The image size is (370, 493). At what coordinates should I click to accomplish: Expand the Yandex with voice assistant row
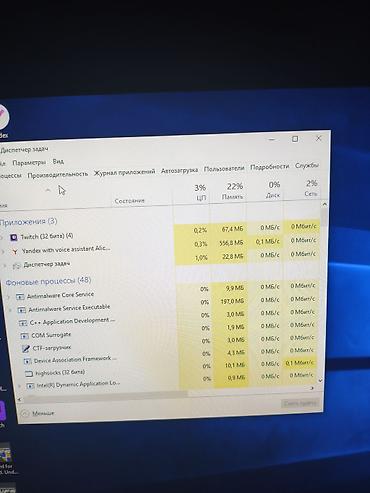tap(3, 252)
